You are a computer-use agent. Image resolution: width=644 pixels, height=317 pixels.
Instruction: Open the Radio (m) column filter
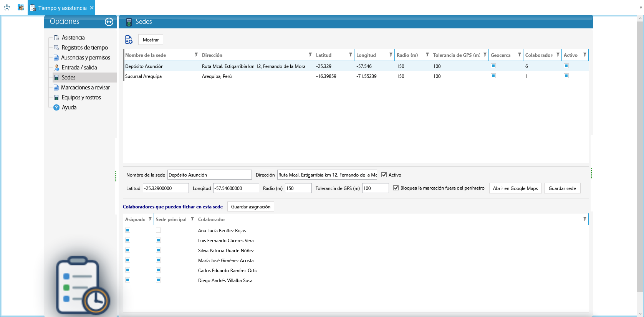coord(427,55)
